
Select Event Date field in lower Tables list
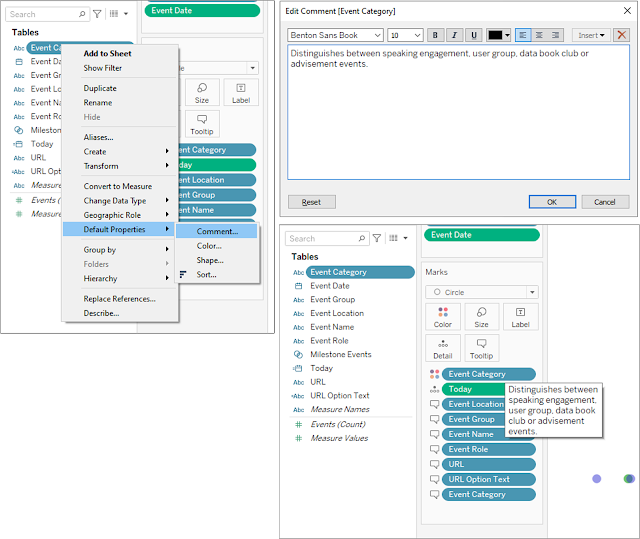[x=330, y=286]
